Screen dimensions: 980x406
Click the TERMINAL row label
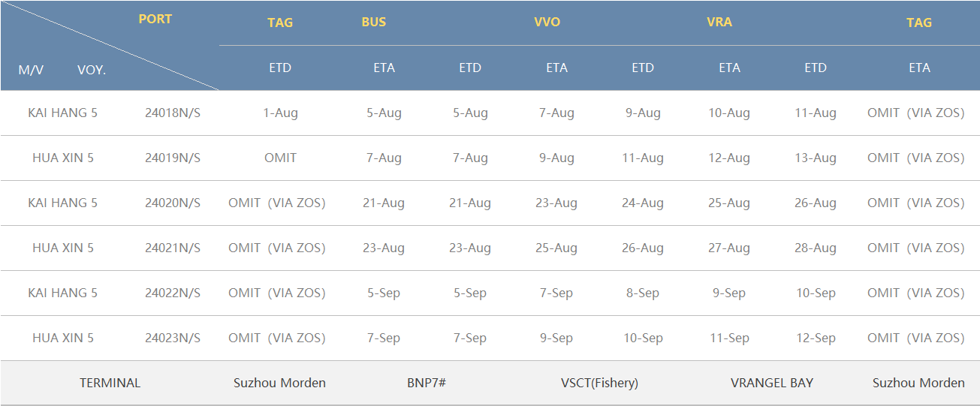coord(110,383)
